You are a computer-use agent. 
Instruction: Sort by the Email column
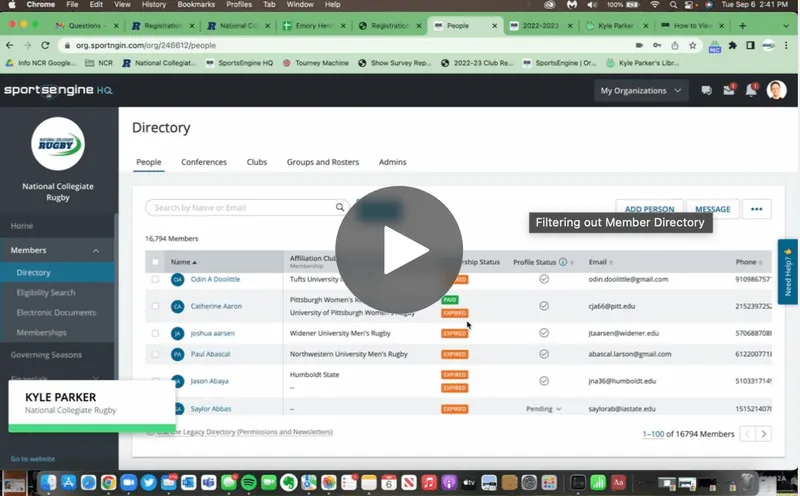pos(601,262)
